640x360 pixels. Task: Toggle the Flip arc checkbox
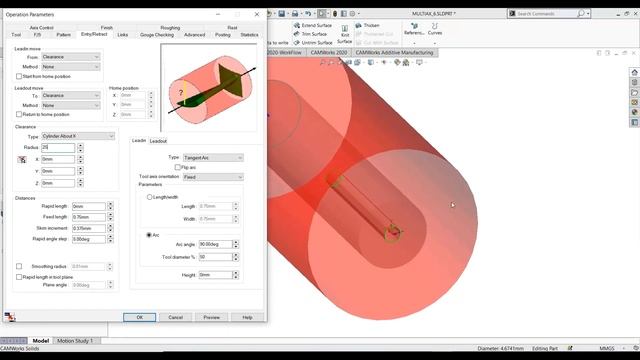click(178, 167)
